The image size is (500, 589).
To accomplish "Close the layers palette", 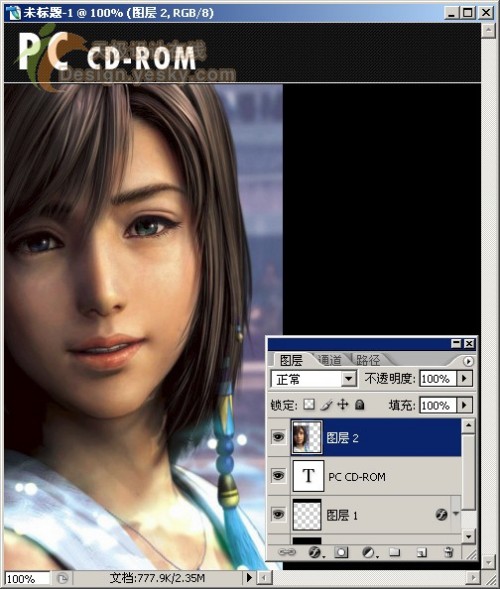I will [x=469, y=343].
